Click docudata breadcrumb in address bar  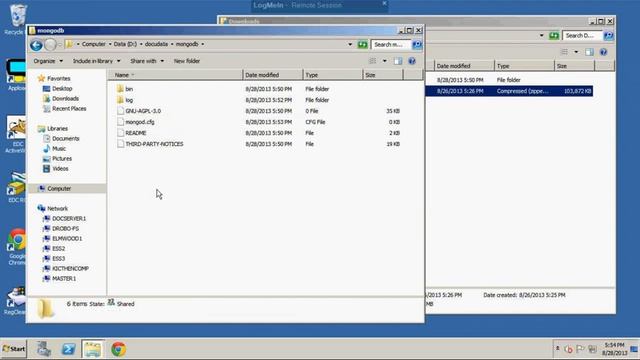point(156,44)
